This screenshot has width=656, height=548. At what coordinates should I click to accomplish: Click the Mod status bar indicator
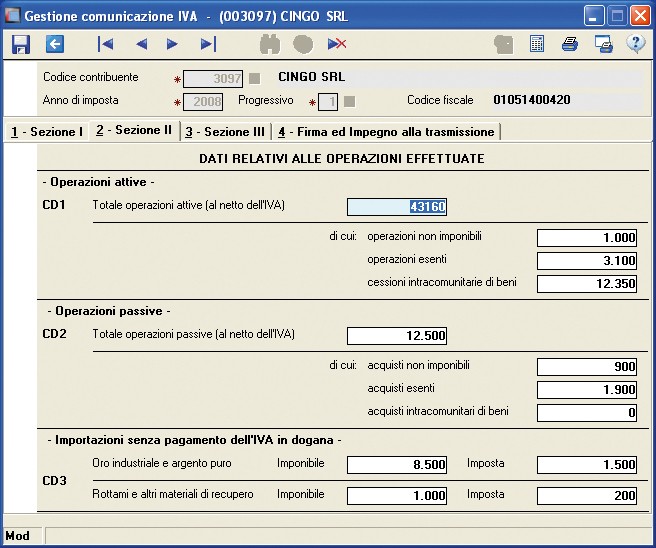pos(18,536)
